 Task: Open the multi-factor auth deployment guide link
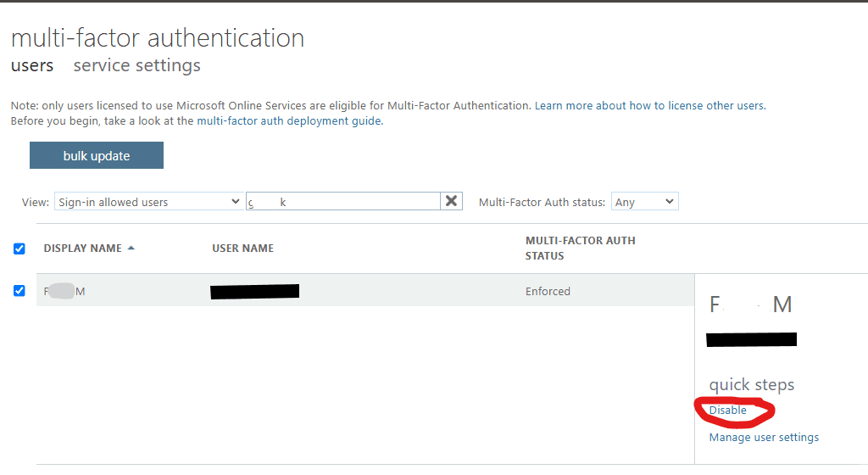click(x=289, y=121)
